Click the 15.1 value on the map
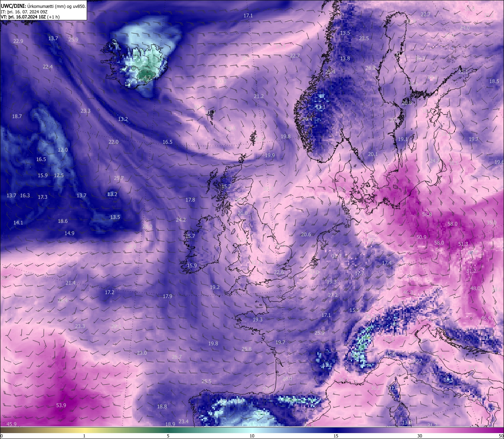This screenshot has height=439, width=504. pos(354,310)
